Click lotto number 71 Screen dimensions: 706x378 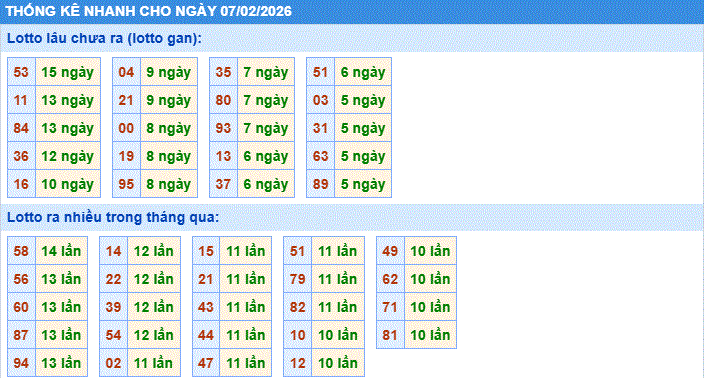(390, 307)
